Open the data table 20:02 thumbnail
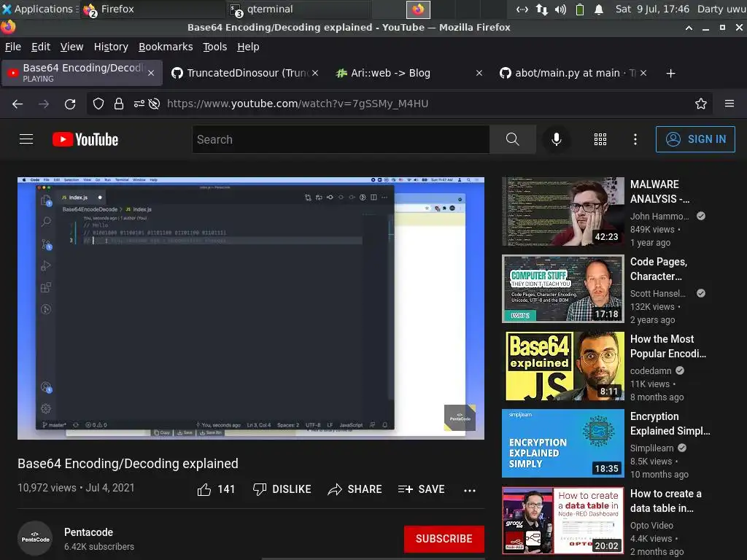This screenshot has width=747, height=560. (x=563, y=521)
